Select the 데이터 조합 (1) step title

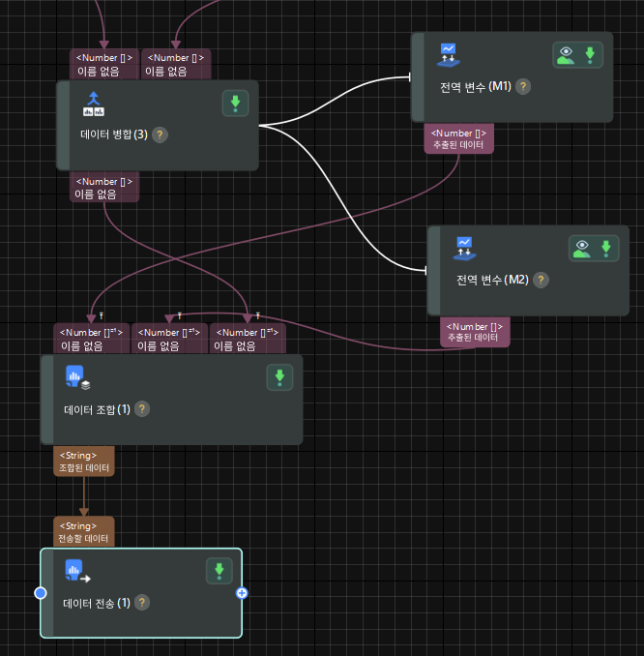[x=97, y=409]
